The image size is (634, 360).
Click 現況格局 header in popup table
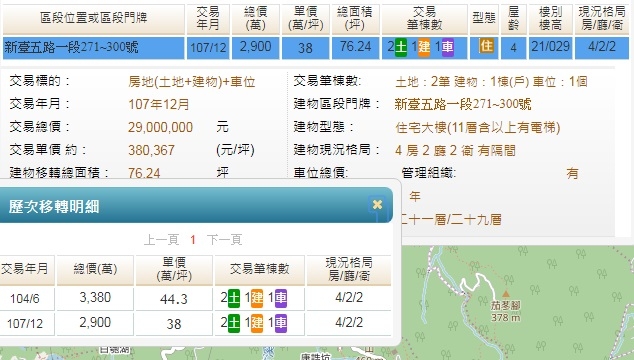pyautogui.click(x=349, y=270)
